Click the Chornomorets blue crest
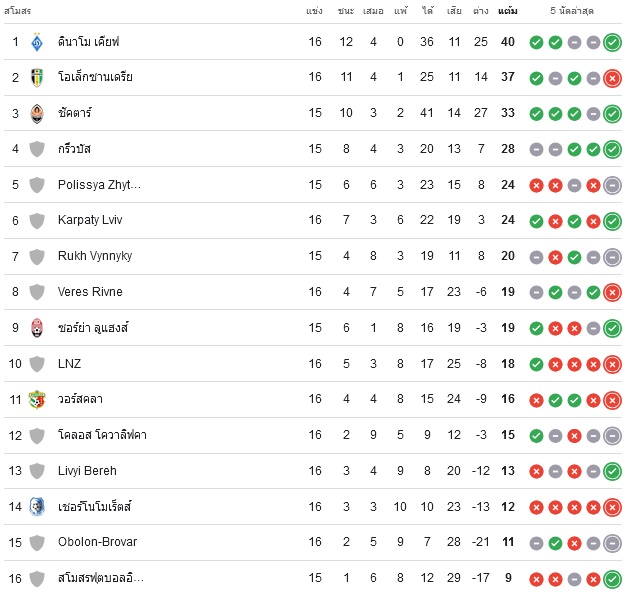The width and height of the screenshot is (626, 595). point(37,507)
